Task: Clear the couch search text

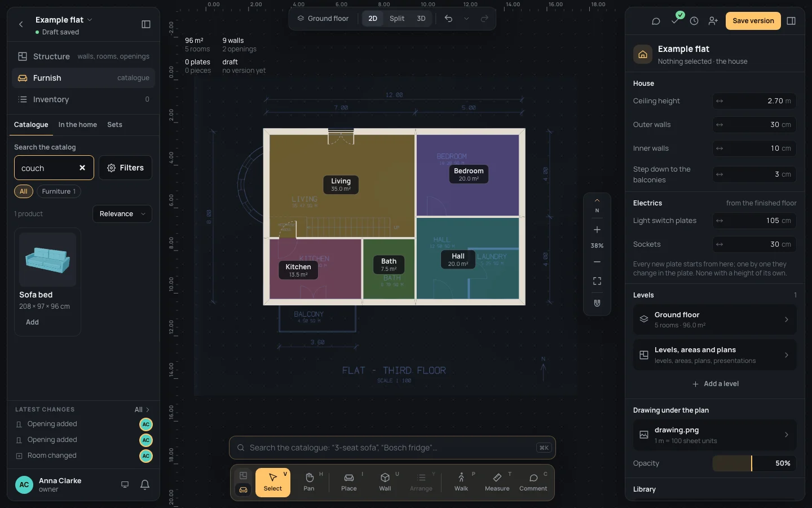Action: click(x=82, y=168)
